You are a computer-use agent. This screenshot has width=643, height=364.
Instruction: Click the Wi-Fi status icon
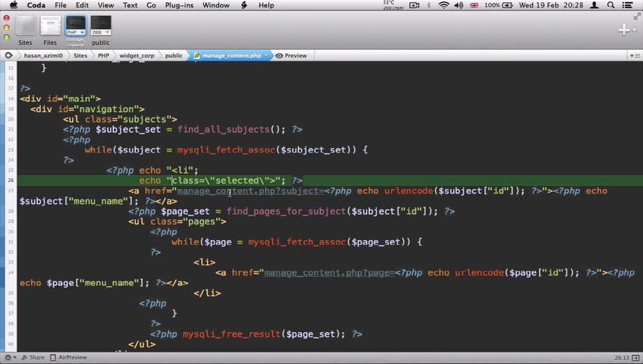[444, 5]
